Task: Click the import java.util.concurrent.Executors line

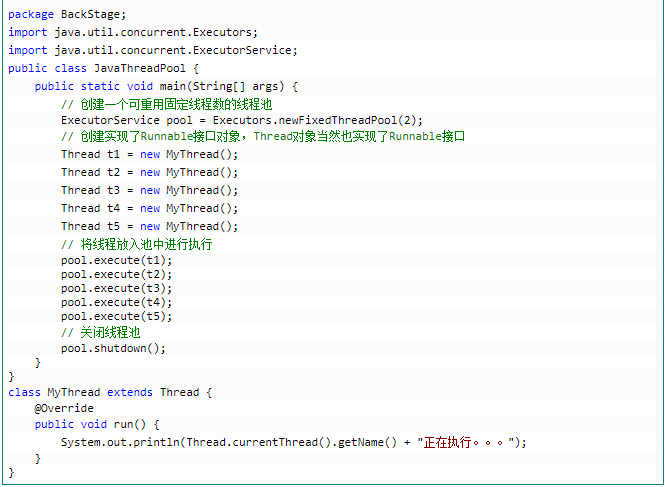Action: (133, 32)
